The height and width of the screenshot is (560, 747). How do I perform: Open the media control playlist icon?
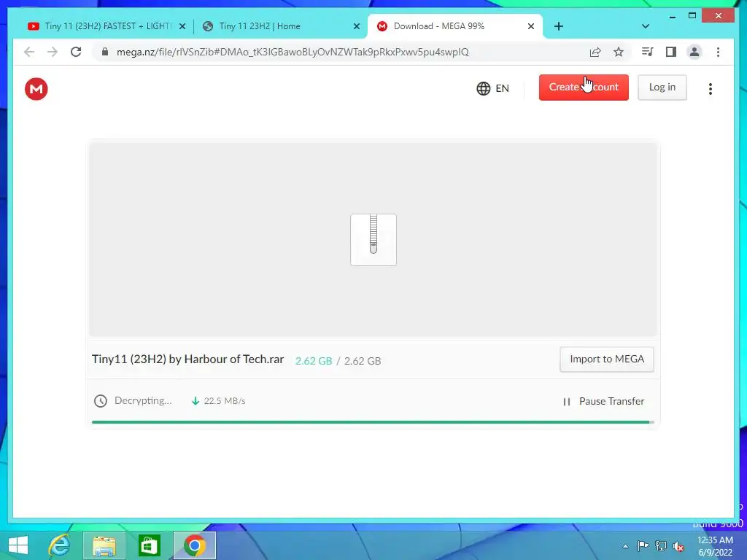(648, 52)
